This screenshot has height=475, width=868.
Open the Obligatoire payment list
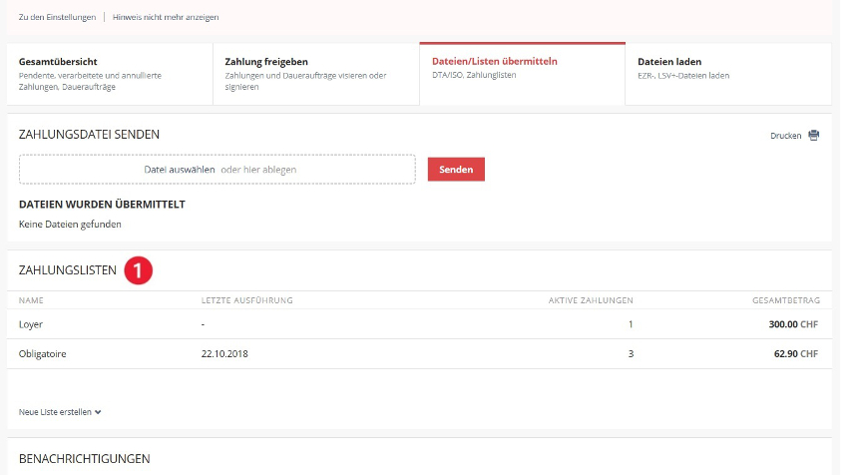[x=42, y=354]
